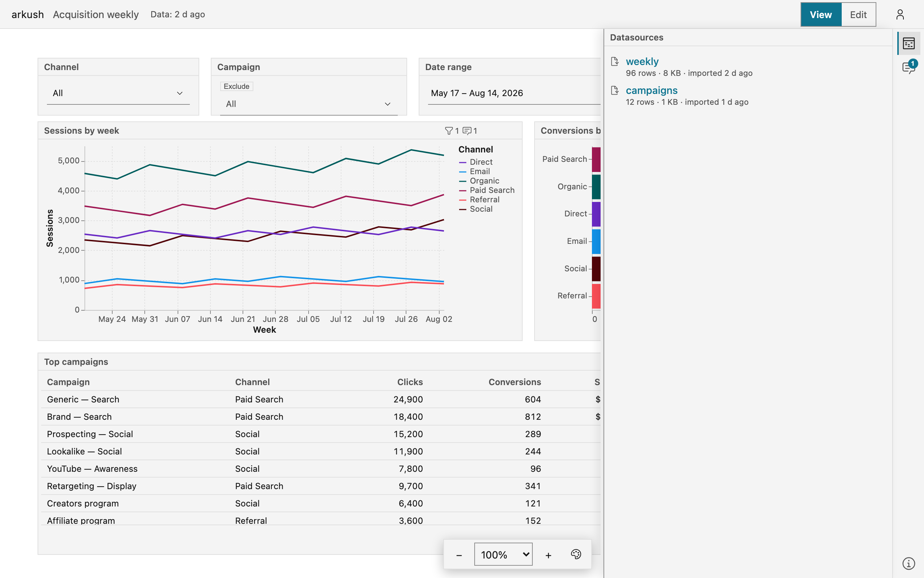Image resolution: width=924 pixels, height=578 pixels.
Task: Toggle Email channel in the legend
Action: pyautogui.click(x=474, y=172)
